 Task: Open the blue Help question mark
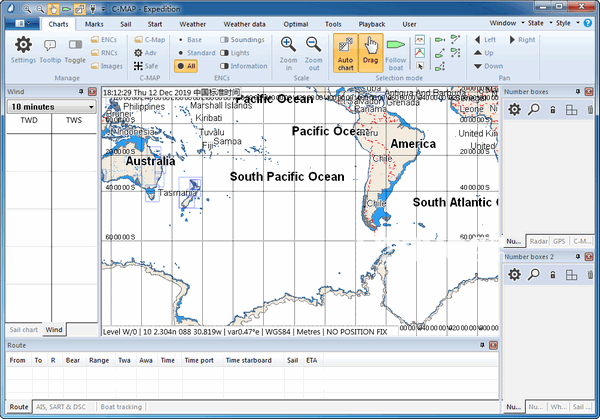[588, 23]
